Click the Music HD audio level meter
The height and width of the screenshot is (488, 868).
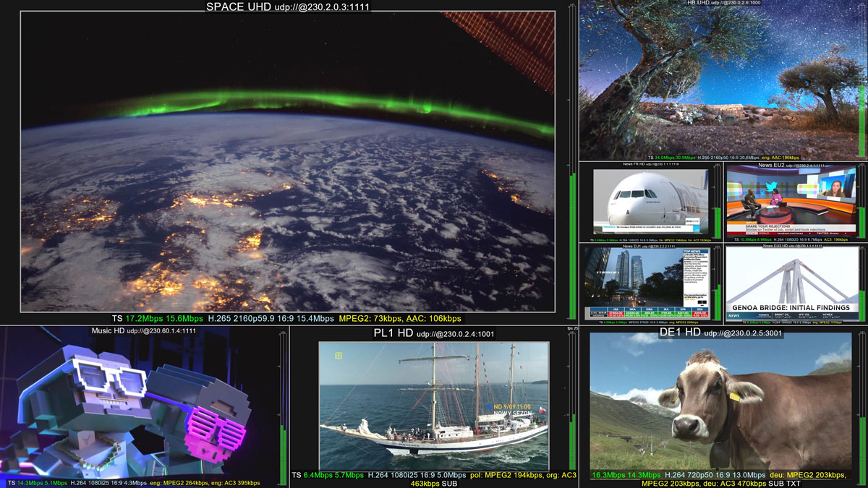(284, 407)
